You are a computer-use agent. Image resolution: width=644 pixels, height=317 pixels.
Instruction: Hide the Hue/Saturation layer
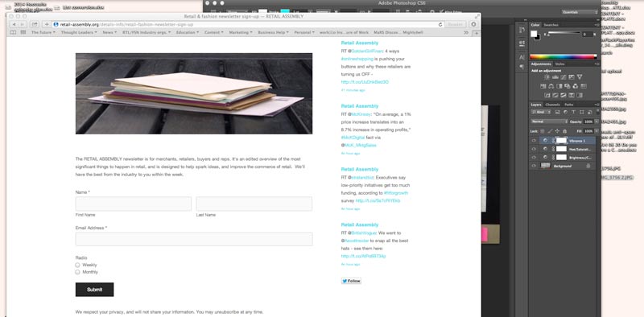point(534,149)
